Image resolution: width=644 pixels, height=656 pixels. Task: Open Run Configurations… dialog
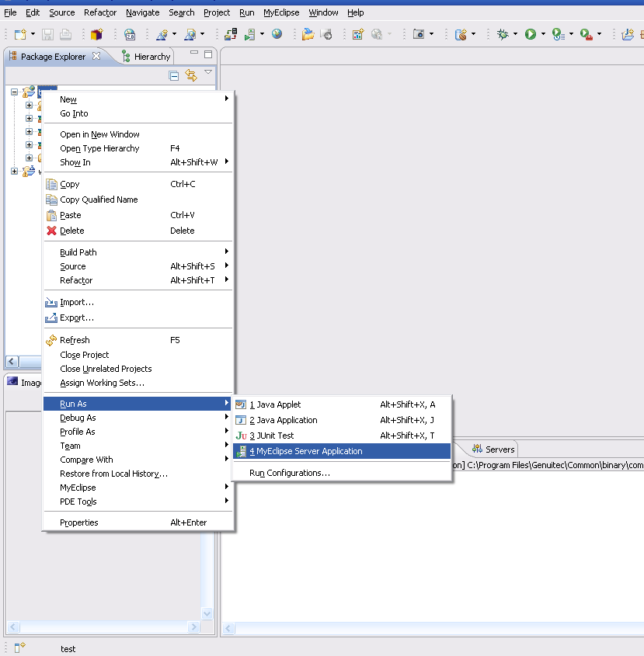(x=342, y=473)
